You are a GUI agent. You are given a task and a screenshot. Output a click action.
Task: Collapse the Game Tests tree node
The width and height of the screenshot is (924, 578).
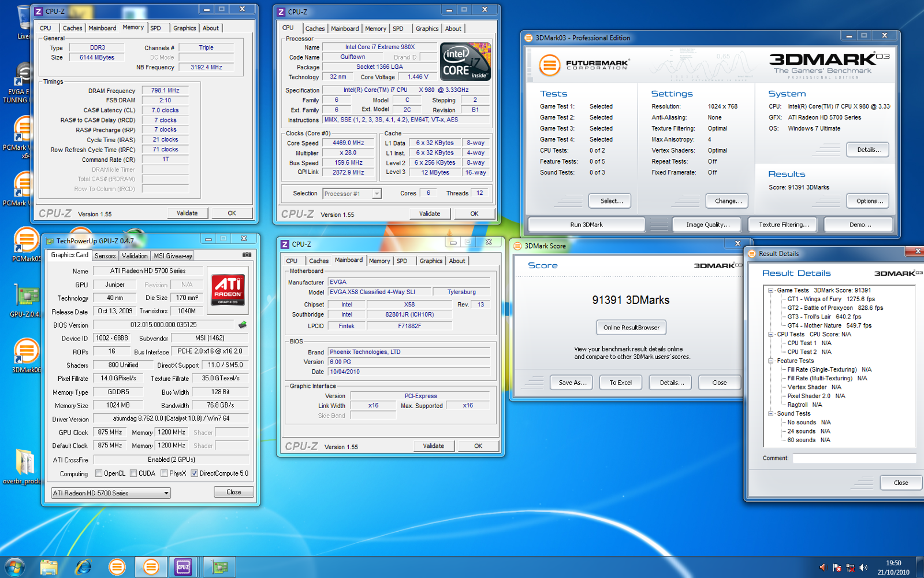pos(770,290)
